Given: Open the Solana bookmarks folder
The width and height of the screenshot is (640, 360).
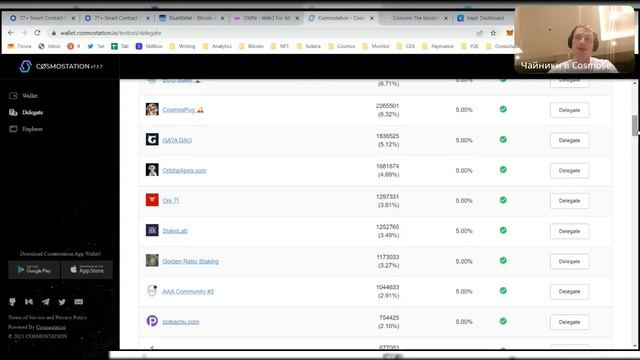Looking at the screenshot, I should click(x=309, y=46).
